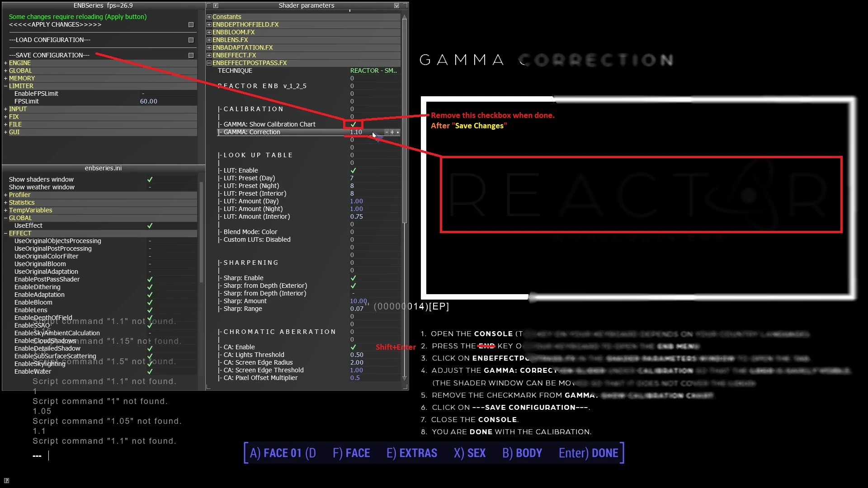
Task: Click the SAVE CONFIGURATION label
Action: [x=49, y=56]
